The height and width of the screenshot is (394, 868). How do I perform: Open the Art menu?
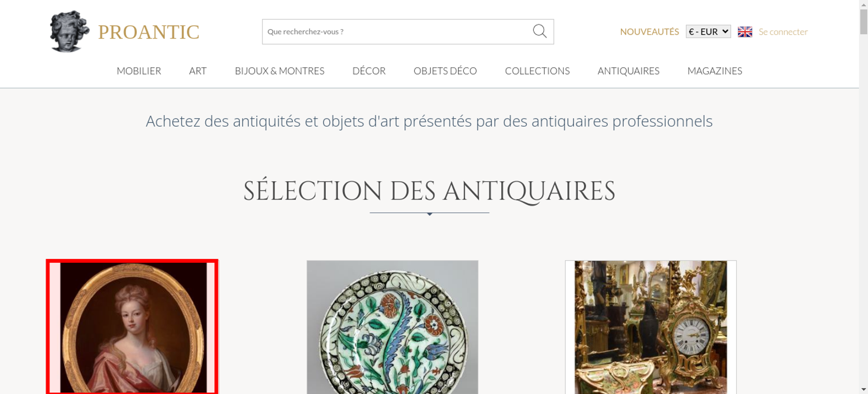[x=198, y=71]
